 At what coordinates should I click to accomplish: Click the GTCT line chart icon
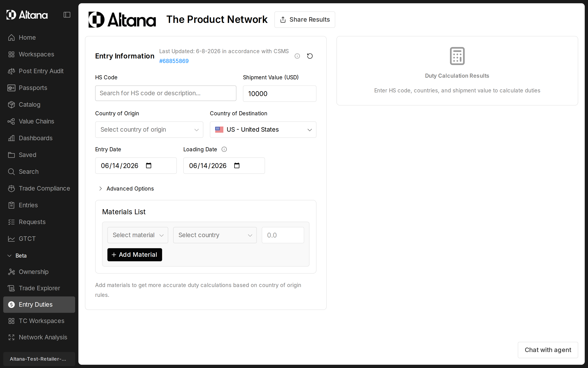pos(11,239)
